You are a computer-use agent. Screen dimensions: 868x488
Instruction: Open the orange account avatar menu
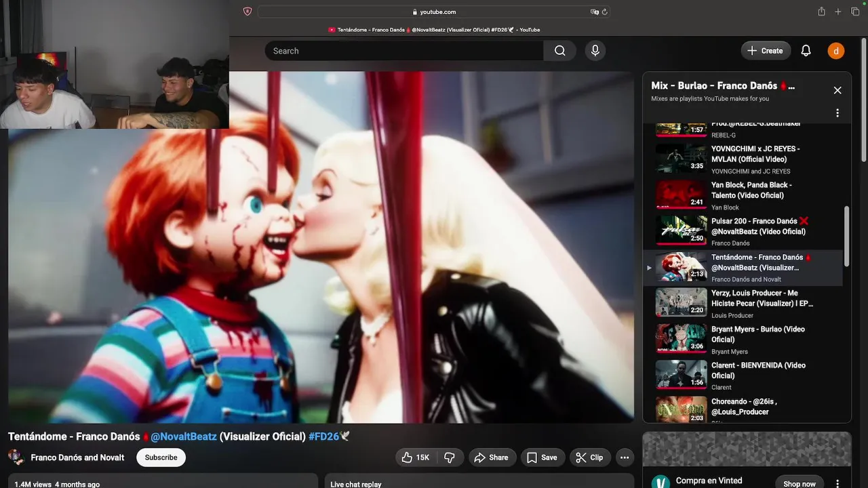point(835,51)
